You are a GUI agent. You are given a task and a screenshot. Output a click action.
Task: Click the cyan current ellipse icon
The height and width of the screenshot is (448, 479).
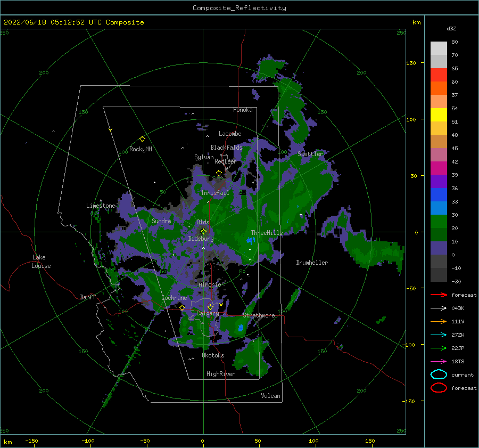tap(439, 374)
